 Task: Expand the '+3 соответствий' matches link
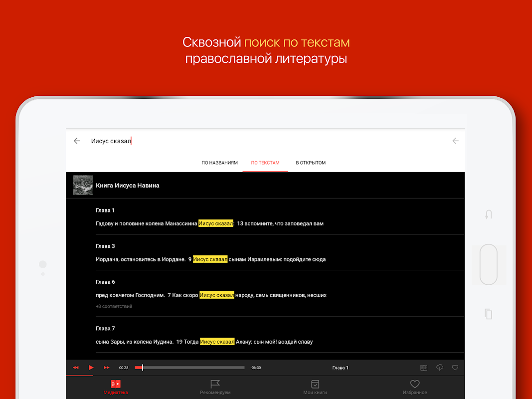click(114, 306)
